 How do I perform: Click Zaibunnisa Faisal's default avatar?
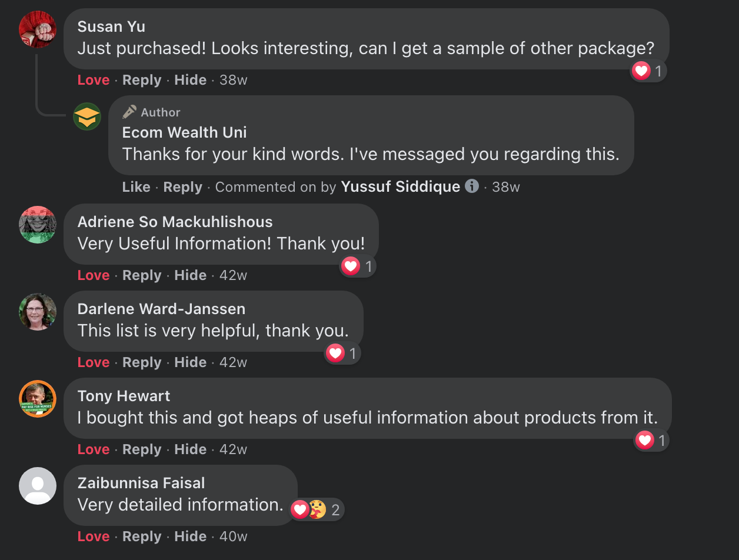38,486
